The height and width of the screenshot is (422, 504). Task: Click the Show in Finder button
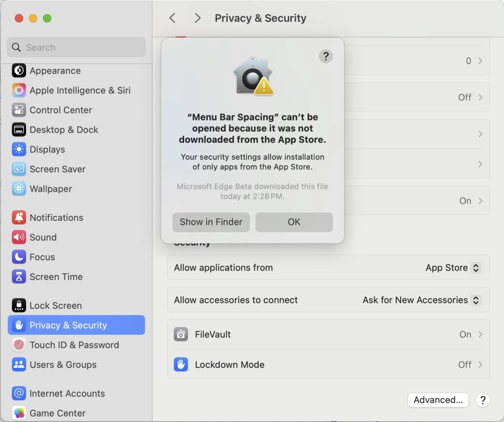[211, 222]
